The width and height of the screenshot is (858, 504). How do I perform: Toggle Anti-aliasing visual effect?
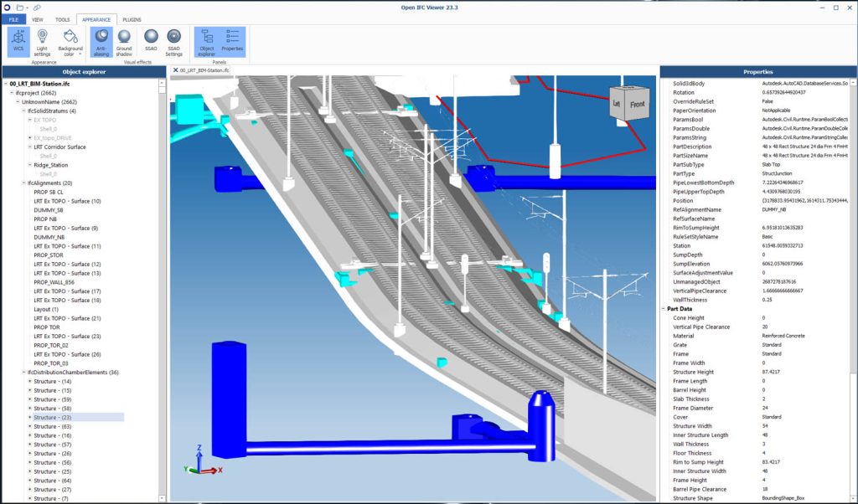[x=101, y=42]
